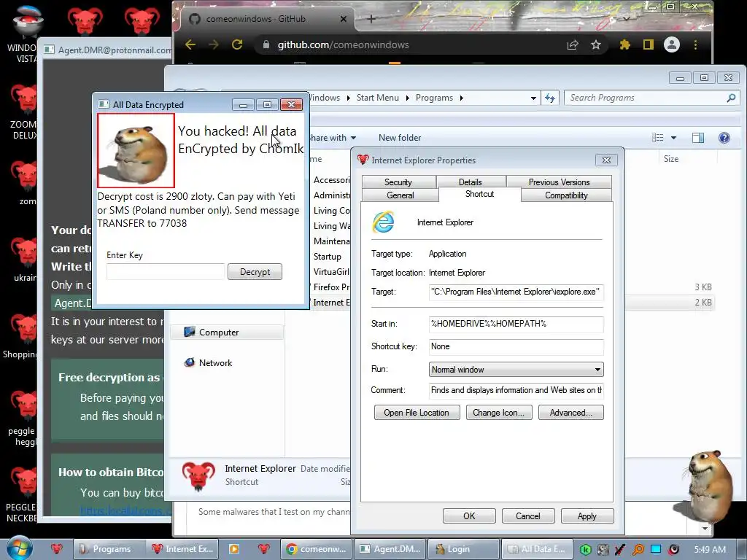The image size is (747, 560).
Task: Bookmark page with the star icon
Action: click(x=596, y=44)
